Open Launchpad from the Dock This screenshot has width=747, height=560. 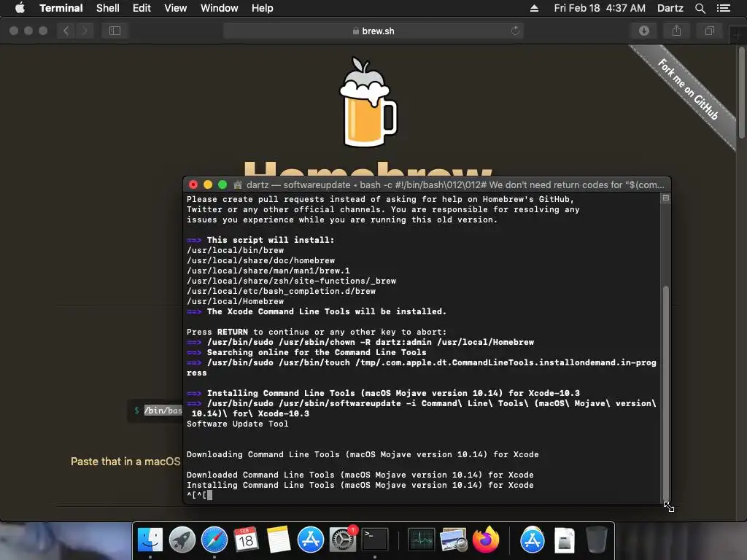(x=182, y=540)
